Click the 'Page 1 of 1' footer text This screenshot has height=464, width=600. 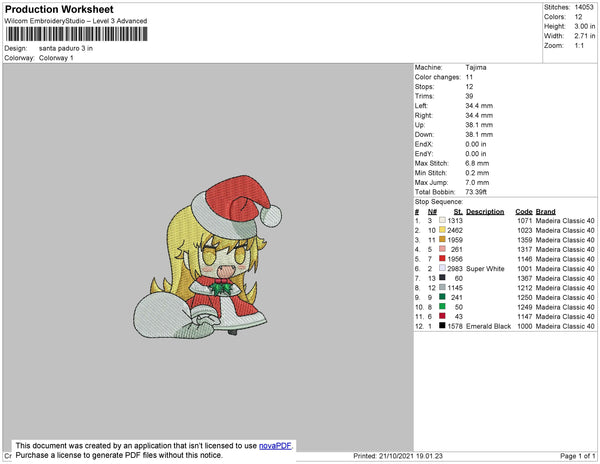(578, 456)
